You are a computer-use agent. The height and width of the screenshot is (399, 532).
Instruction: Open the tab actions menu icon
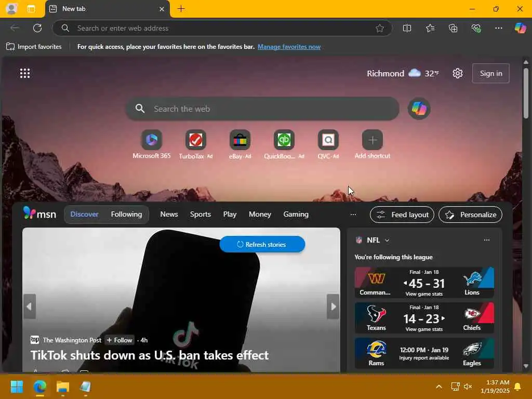tap(31, 9)
